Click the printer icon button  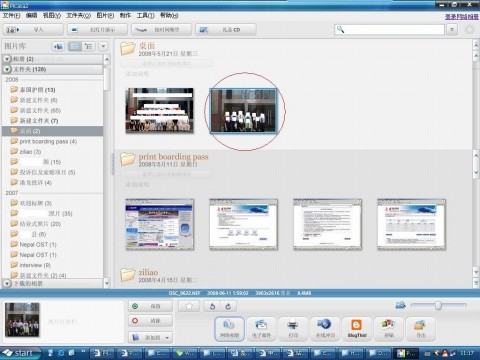(293, 328)
